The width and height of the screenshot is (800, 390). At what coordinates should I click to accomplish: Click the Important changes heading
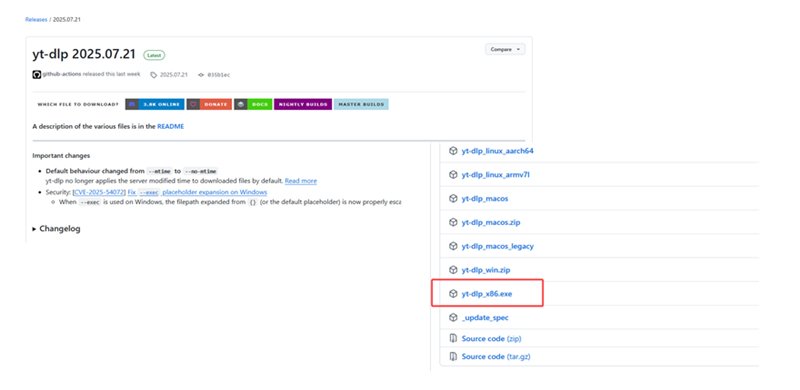pyautogui.click(x=61, y=156)
